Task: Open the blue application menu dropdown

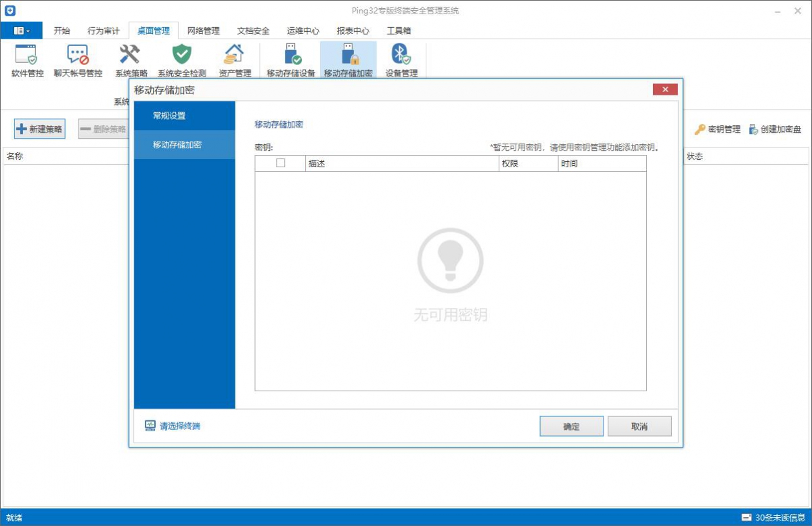Action: [22, 30]
